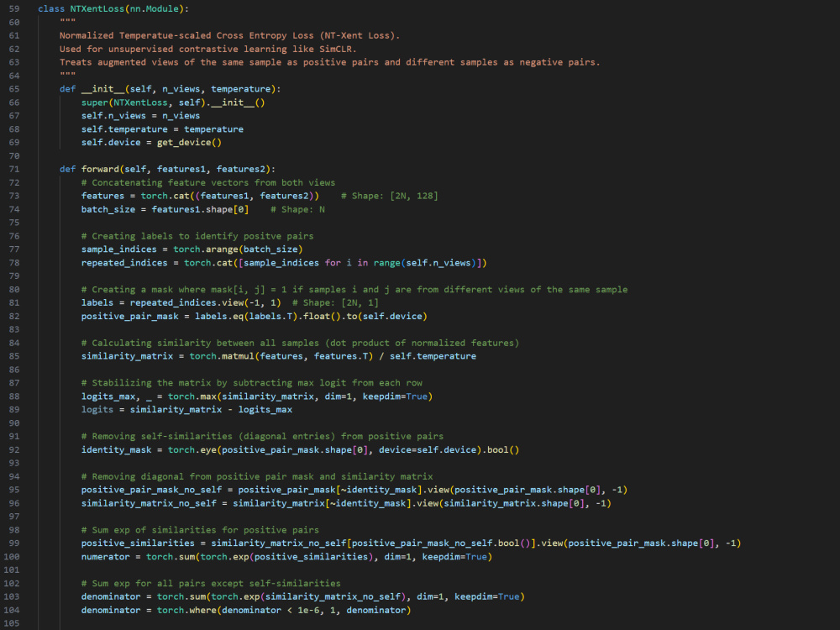Viewport: 840px width, 630px height.
Task: Click comment '# Stabilizing the matrix by subtracting max logit'
Action: tap(252, 383)
